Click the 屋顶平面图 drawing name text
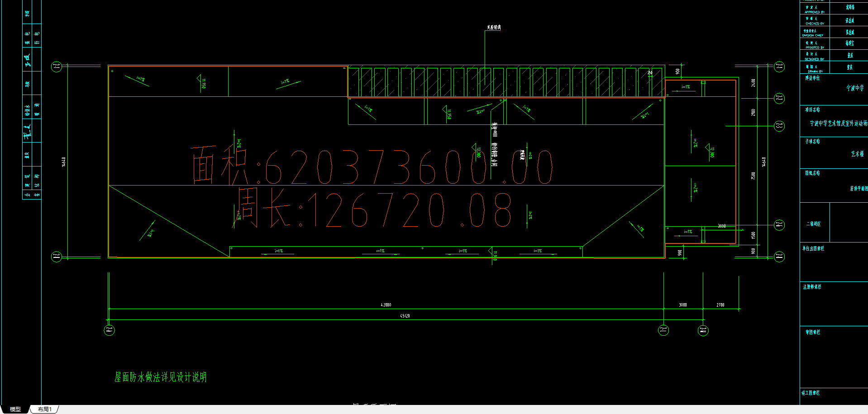 (858, 188)
